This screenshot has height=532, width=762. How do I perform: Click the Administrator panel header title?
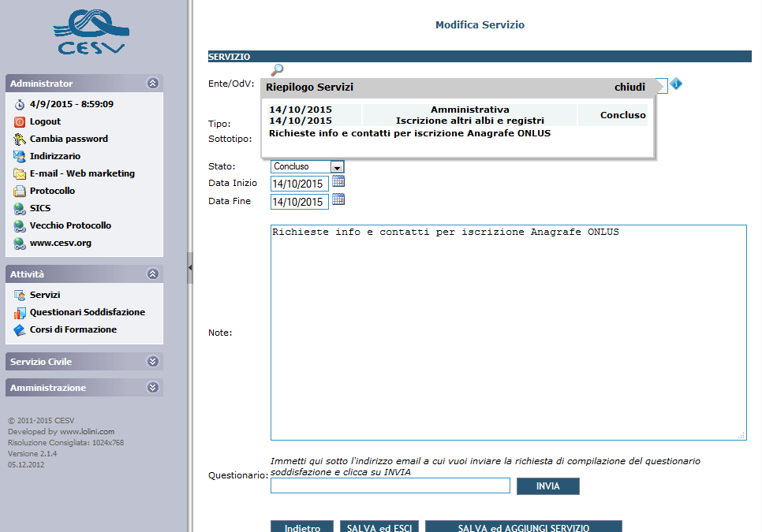click(41, 84)
